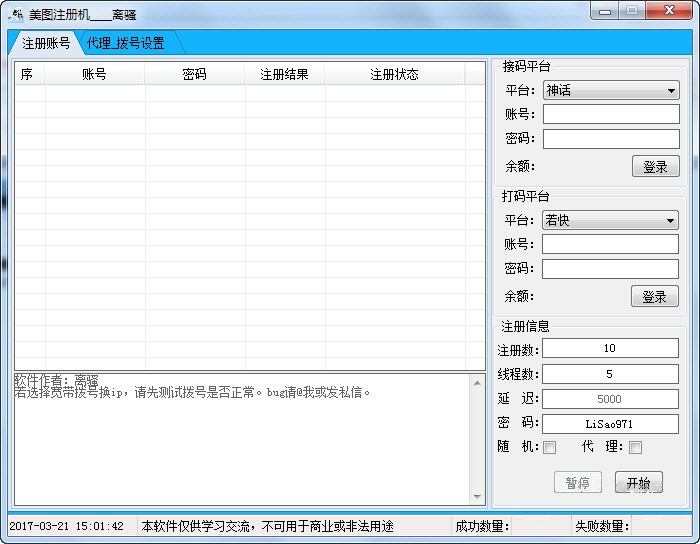Click the 延迟 field showing 5000
Screen dimensions: 700x544
pos(610,399)
